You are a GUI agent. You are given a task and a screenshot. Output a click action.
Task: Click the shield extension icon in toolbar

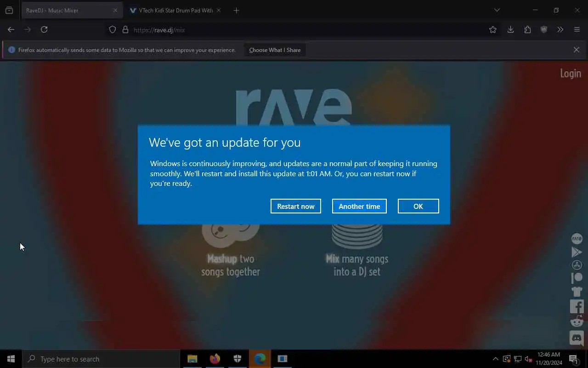544,29
